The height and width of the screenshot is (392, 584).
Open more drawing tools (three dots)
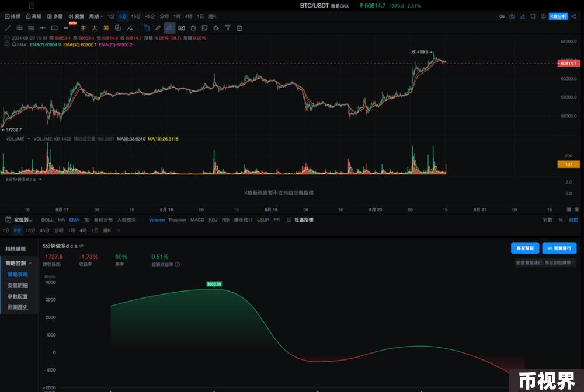[x=66, y=28]
